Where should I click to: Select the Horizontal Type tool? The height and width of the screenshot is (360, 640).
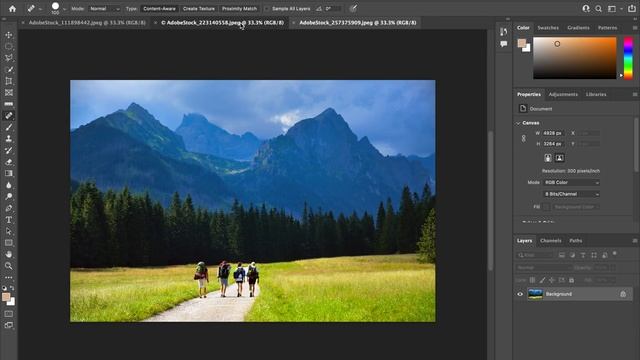[9, 220]
